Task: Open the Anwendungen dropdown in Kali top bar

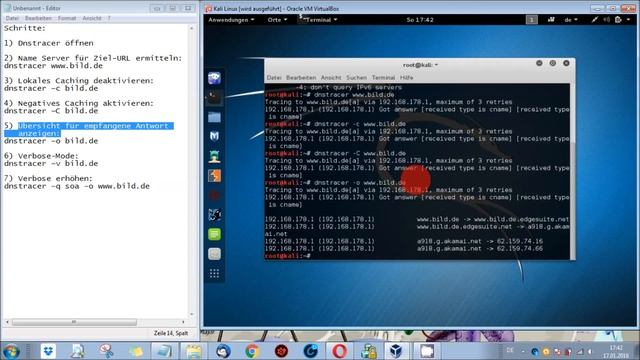Action: point(231,20)
